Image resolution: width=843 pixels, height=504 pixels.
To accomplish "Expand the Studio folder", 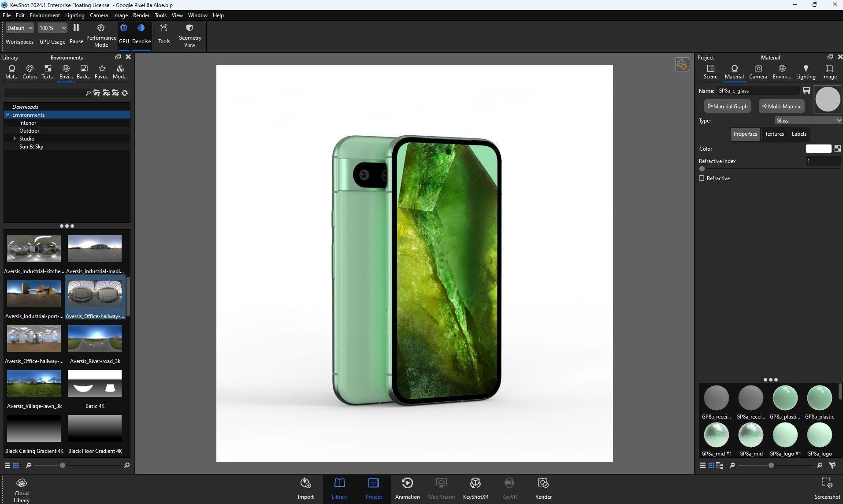I will point(15,138).
